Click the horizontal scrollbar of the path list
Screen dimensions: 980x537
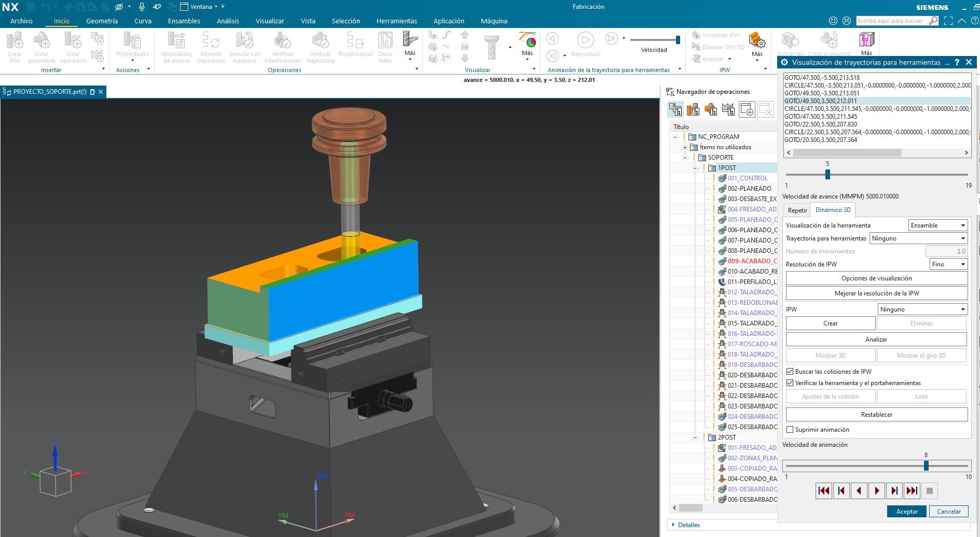pyautogui.click(x=847, y=153)
